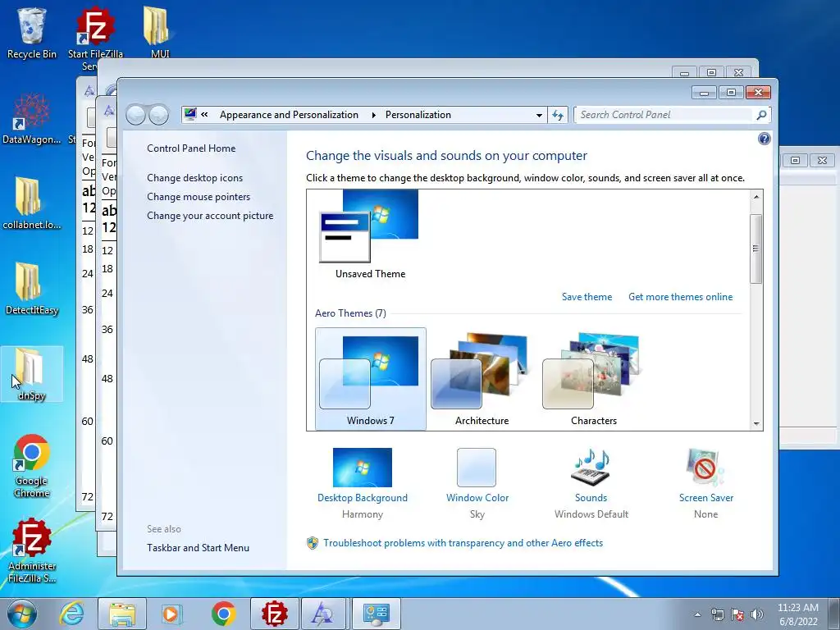The image size is (840, 630).
Task: Show hidden tray icons arrow
Action: tap(697, 614)
